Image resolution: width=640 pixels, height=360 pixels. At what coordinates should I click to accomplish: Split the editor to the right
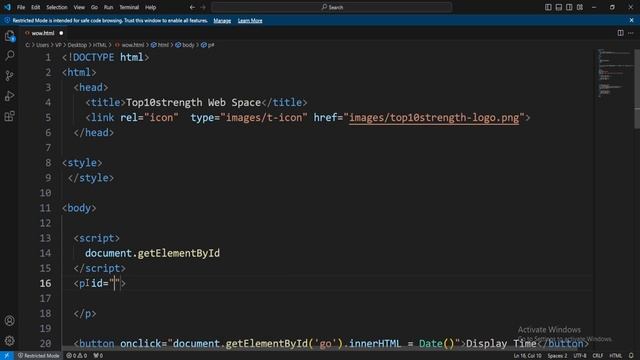620,33
